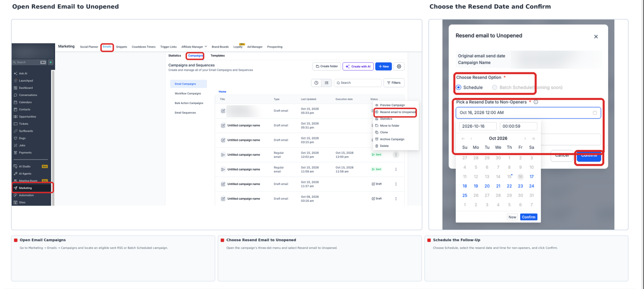Open Conversations in the sidebar
The image size is (644, 289).
pyautogui.click(x=28, y=95)
